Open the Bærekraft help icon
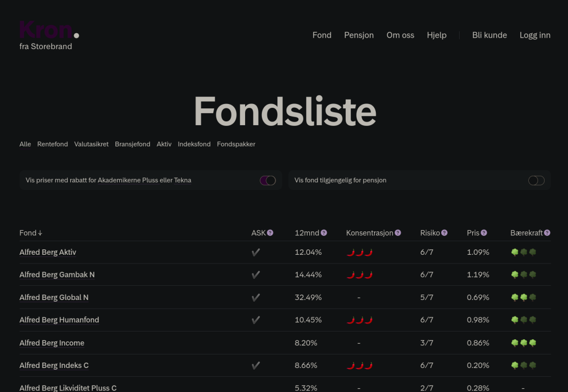 tap(547, 233)
